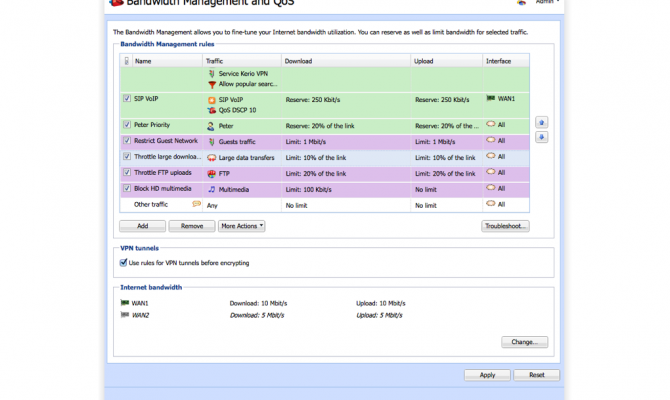
Task: Click the All interface icon in Restrict Guest Network row
Action: click(x=491, y=140)
